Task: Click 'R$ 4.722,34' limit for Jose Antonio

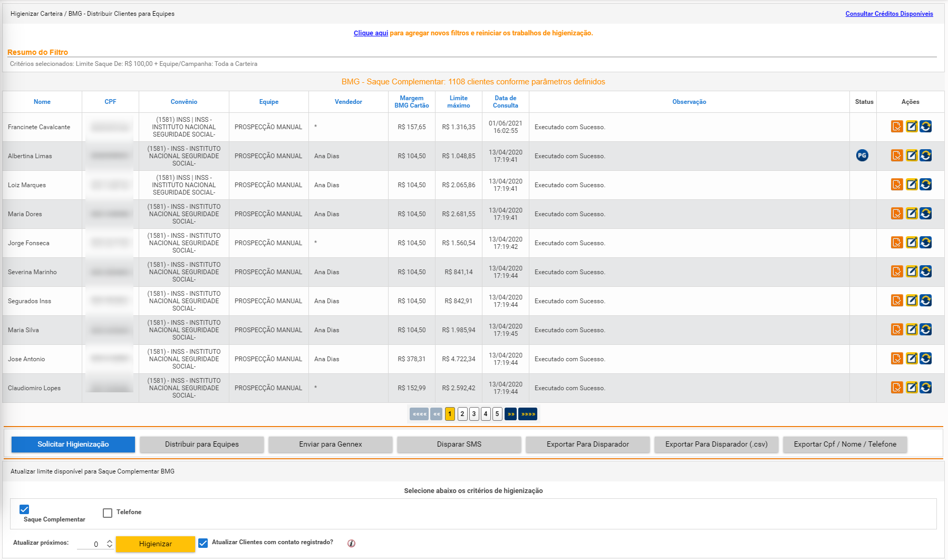Action: (459, 359)
